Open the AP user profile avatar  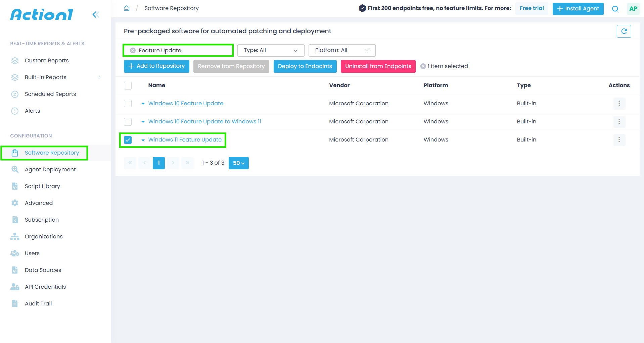click(x=633, y=9)
